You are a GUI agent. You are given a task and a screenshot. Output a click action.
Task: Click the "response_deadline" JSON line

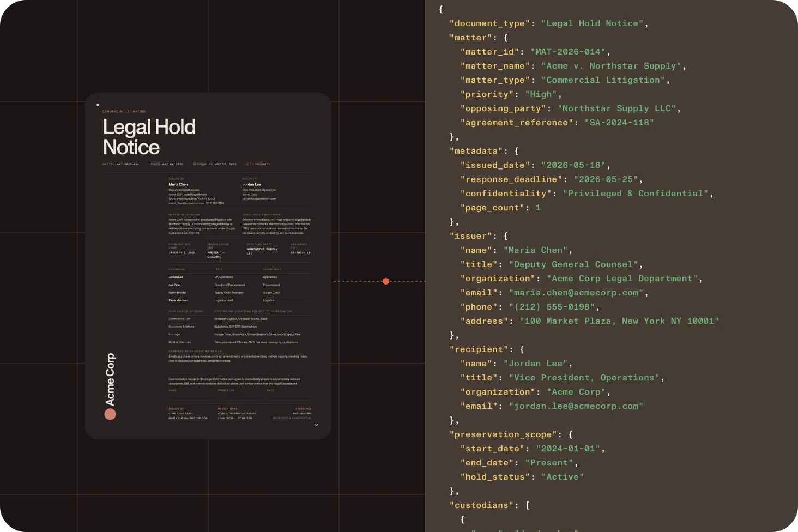pyautogui.click(x=552, y=179)
